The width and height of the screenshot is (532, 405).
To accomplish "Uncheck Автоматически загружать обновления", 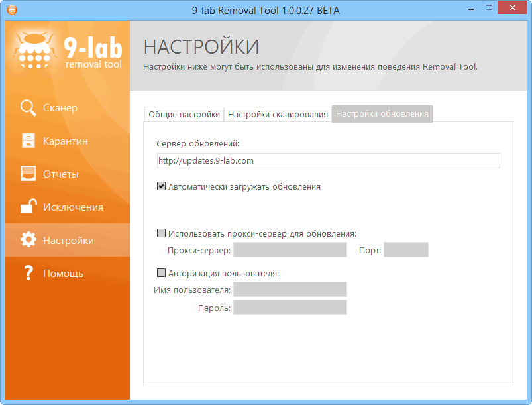I will 161,186.
